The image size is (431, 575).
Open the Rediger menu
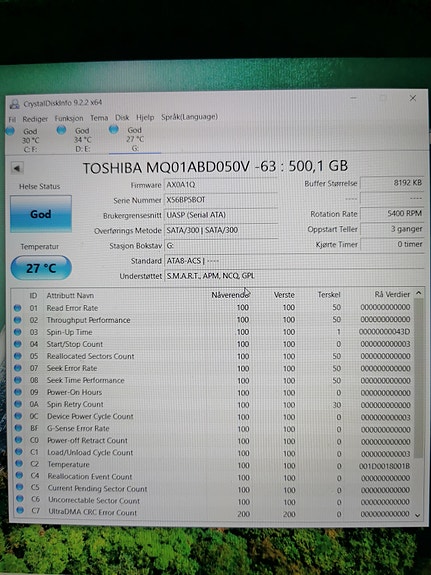(35, 119)
